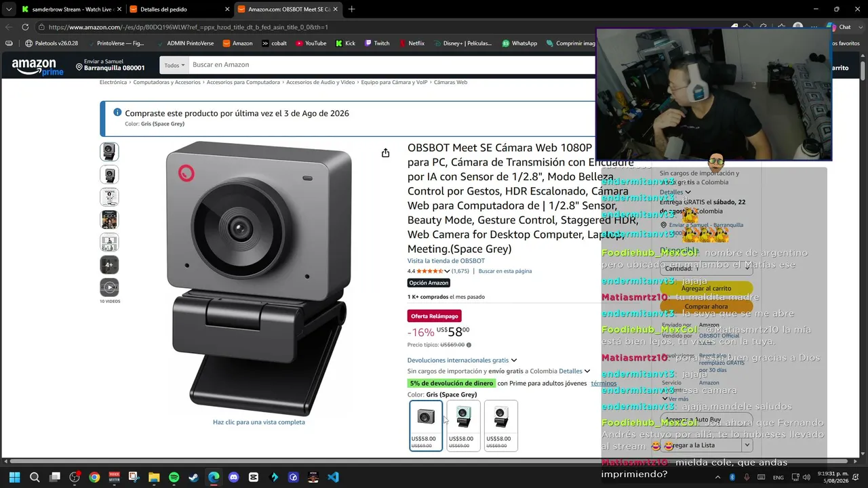The image size is (868, 488).
Task: Click the Microsoft Edge taskbar icon
Action: pyautogui.click(x=214, y=477)
